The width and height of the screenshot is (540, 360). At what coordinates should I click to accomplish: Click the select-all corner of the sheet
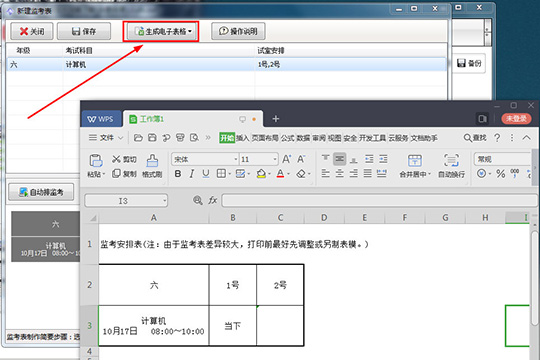tap(90, 218)
